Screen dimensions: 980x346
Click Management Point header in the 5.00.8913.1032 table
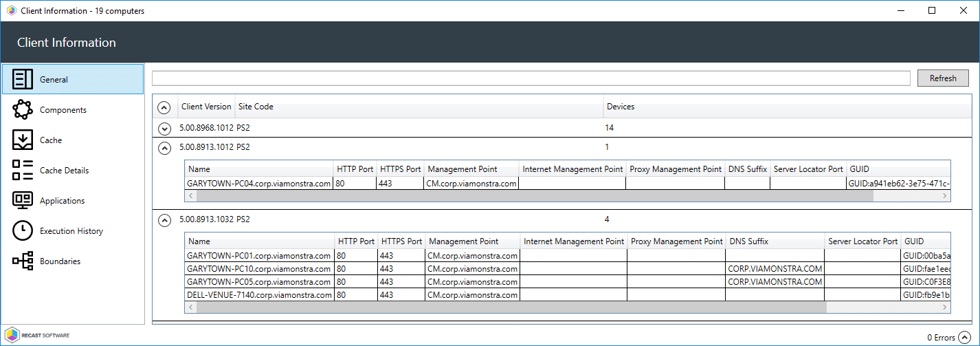tap(473, 241)
